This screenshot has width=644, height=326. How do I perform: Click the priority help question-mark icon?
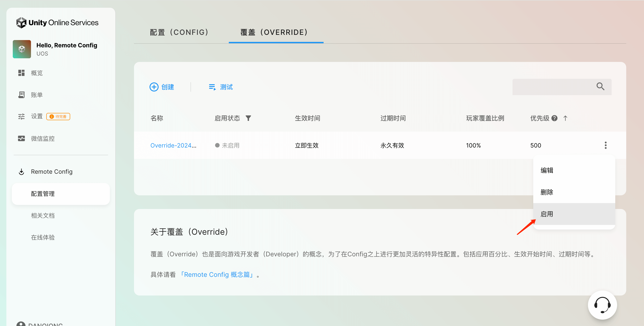554,118
